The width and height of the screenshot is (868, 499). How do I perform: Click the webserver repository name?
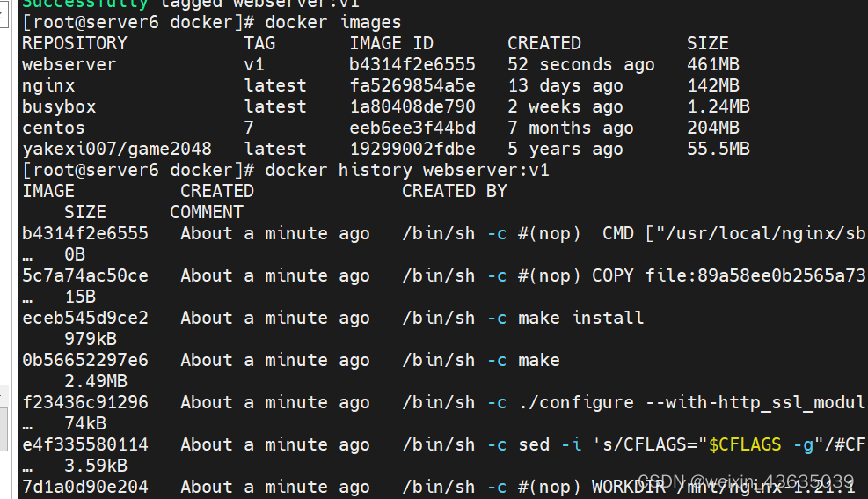[x=69, y=64]
